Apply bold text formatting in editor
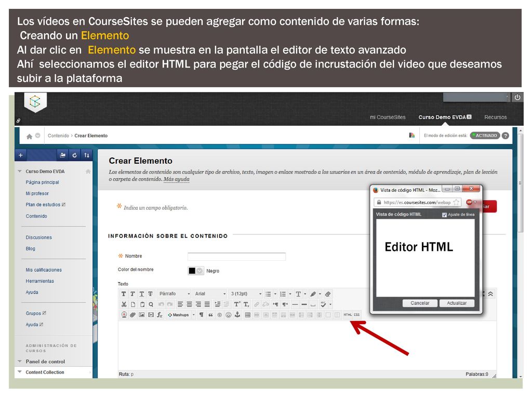The image size is (532, 399). pos(124,294)
